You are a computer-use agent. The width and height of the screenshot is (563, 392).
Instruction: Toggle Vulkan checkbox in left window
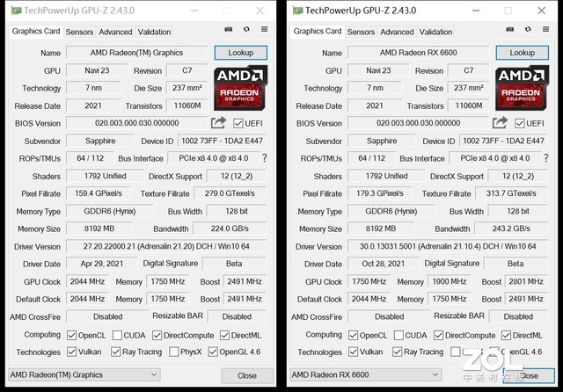(71, 352)
